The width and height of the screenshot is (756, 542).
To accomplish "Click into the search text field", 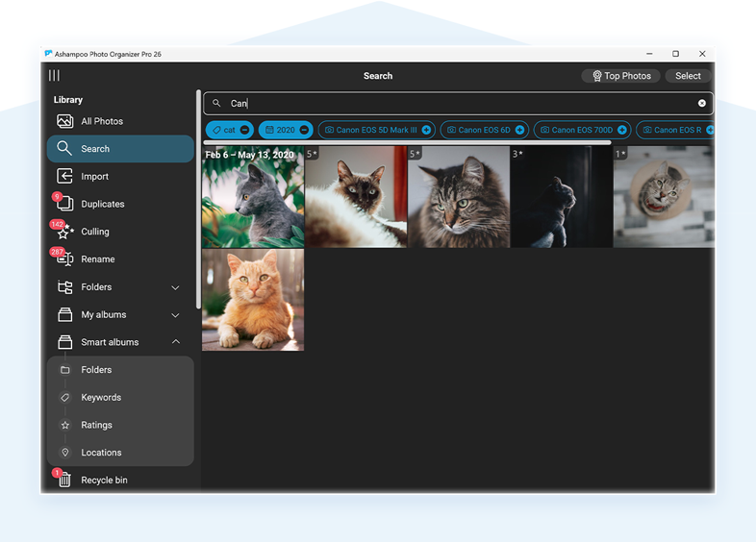I will point(458,103).
